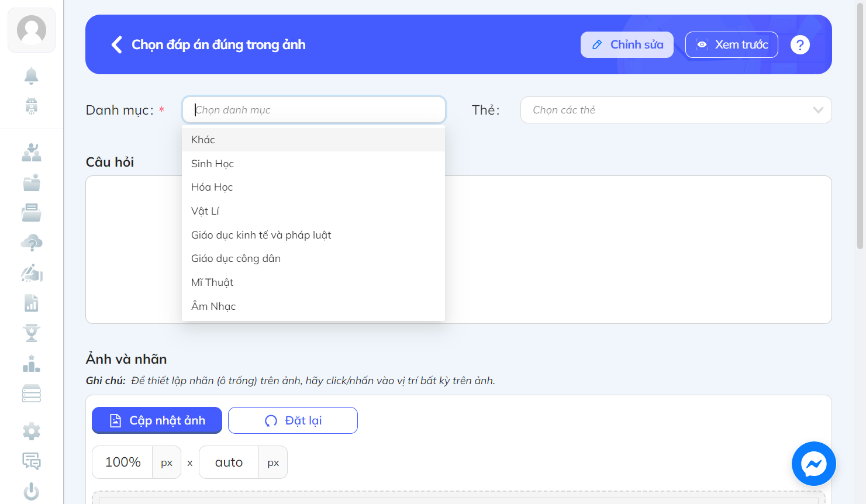
Task: Open the Messenger chat bubble
Action: pyautogui.click(x=813, y=464)
